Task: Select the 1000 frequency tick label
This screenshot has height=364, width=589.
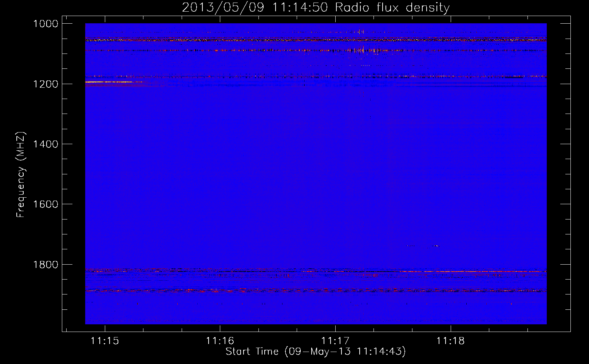Action: 46,24
